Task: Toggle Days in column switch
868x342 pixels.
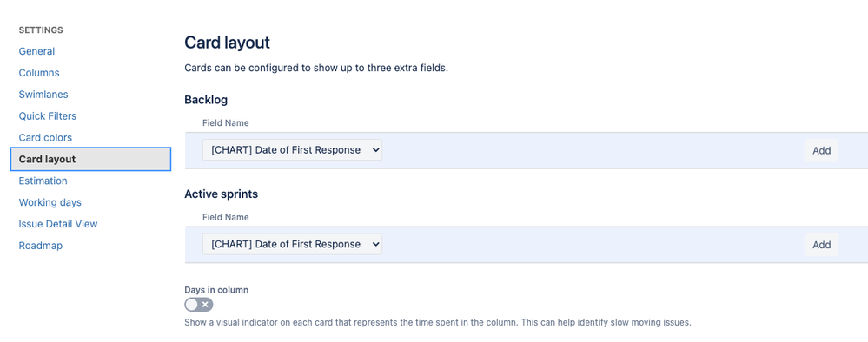Action: pyautogui.click(x=199, y=305)
